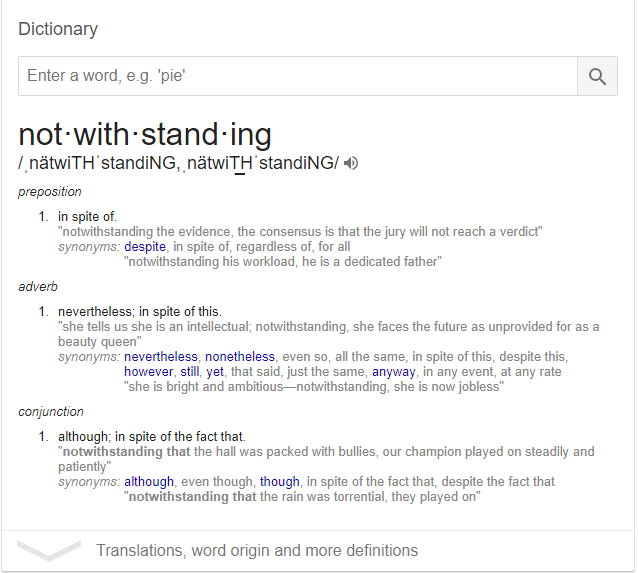Open the 'though' synonym link

click(x=280, y=481)
